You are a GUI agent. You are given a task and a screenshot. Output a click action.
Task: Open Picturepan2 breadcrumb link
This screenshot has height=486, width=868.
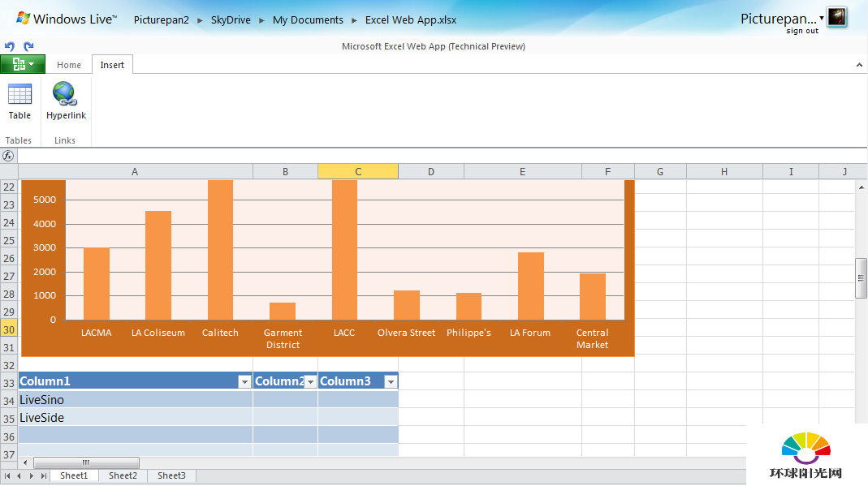161,20
